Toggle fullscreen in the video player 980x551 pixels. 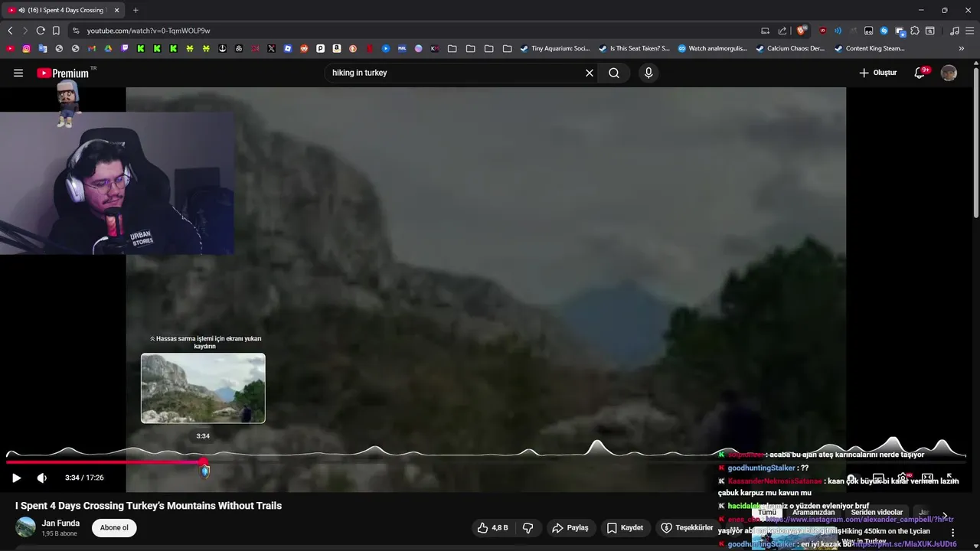pyautogui.click(x=950, y=478)
